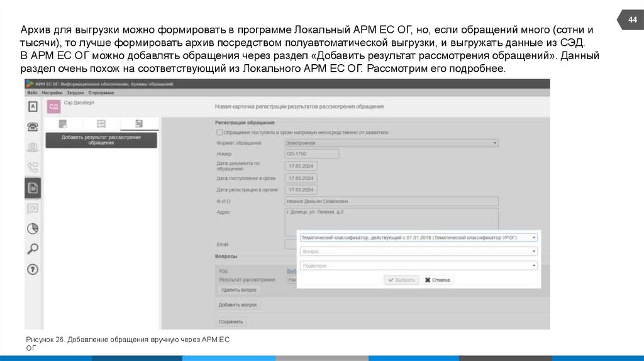Click the pink СД user avatar
644x361 pixels.
click(53, 107)
